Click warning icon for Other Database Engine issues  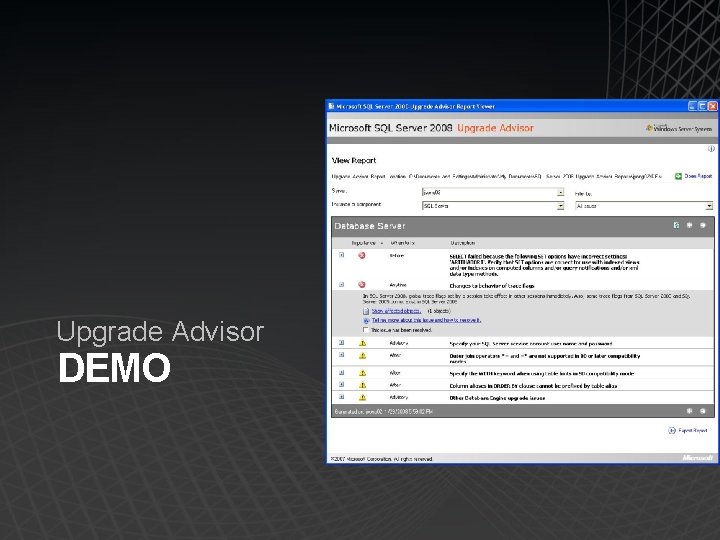coord(362,397)
